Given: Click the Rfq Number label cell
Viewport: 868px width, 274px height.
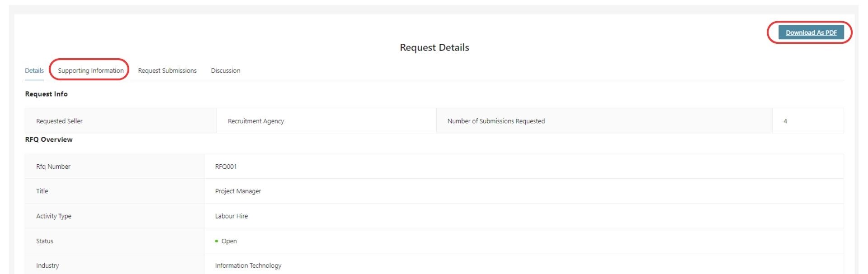Looking at the screenshot, I should [x=115, y=167].
